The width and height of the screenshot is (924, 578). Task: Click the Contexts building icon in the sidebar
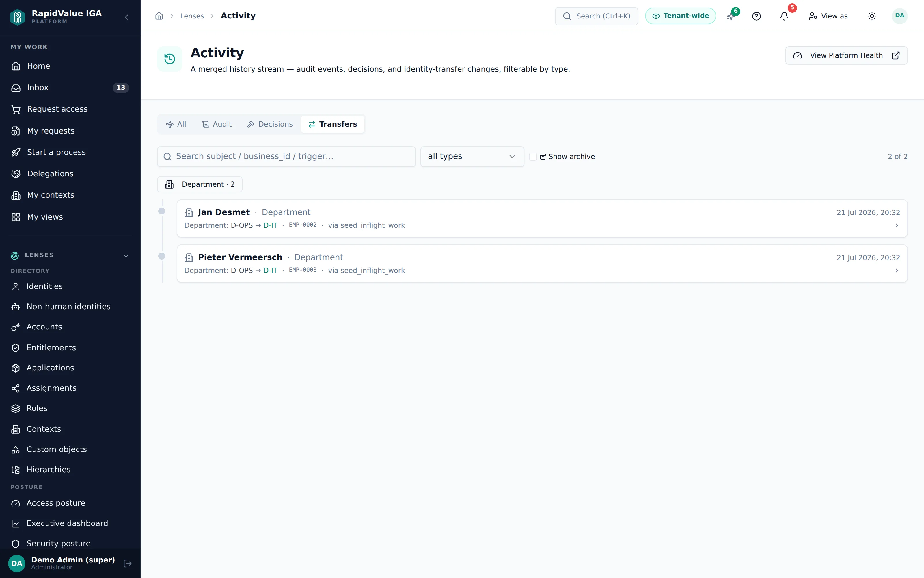[16, 429]
